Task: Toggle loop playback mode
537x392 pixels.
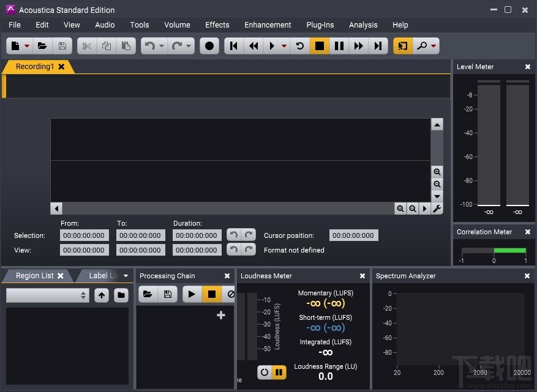Action: coord(300,46)
